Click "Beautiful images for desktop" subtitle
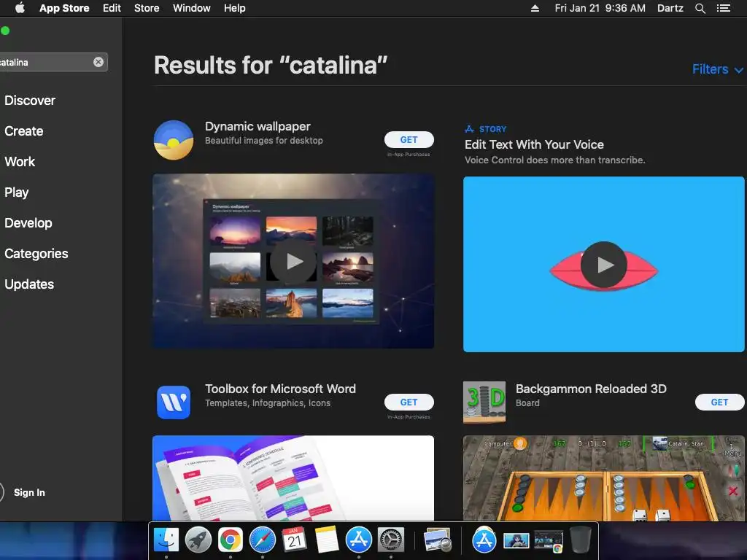 pos(264,141)
